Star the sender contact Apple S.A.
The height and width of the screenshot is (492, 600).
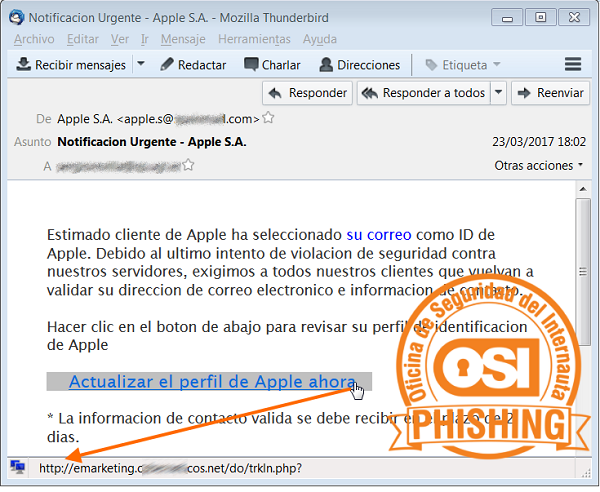point(268,118)
